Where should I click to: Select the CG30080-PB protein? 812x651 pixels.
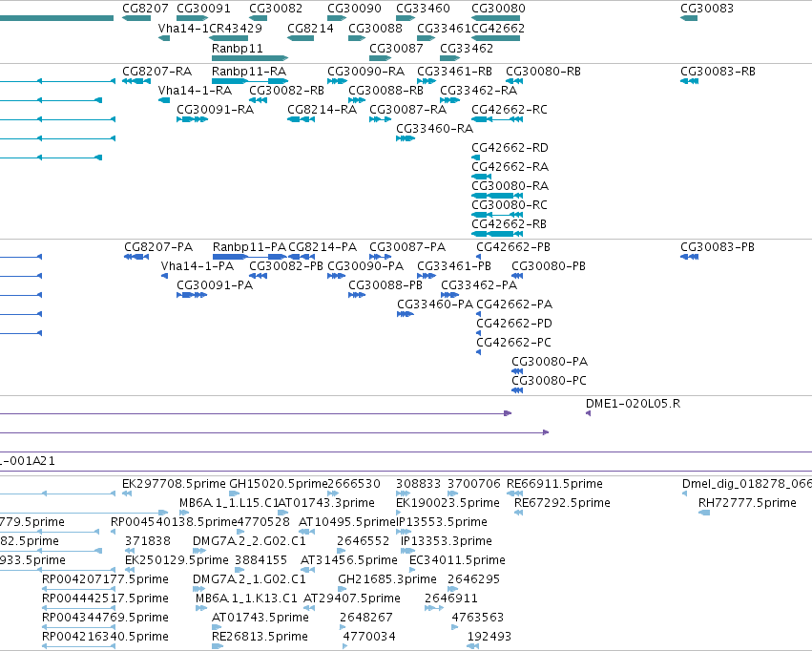(x=517, y=276)
